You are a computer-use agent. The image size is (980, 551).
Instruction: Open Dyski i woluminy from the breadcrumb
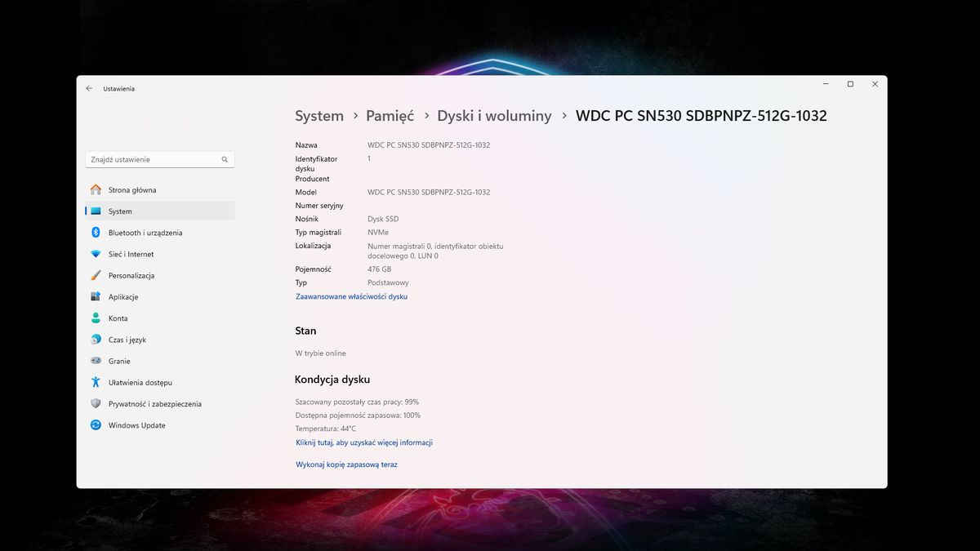click(x=493, y=116)
